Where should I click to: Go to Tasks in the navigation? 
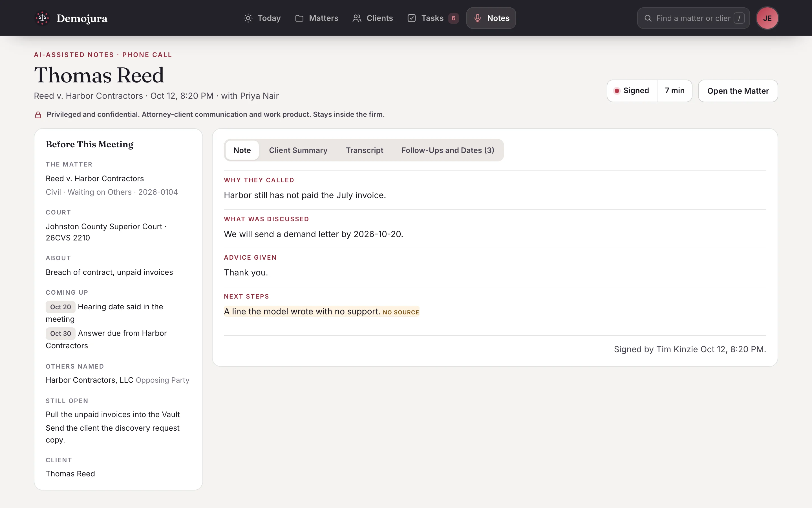point(433,18)
